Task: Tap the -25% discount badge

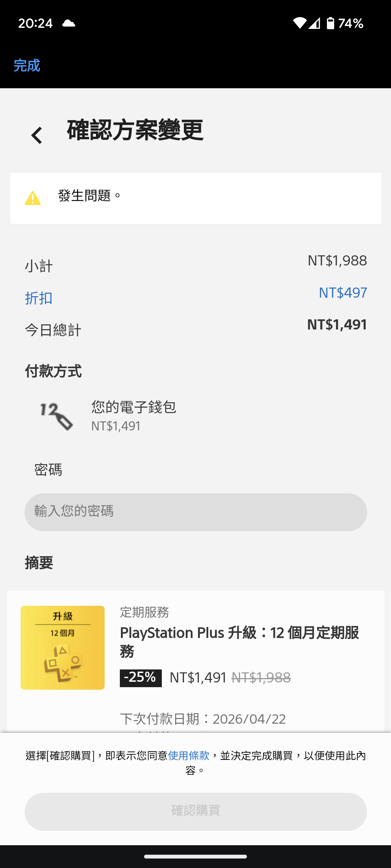Action: (141, 678)
